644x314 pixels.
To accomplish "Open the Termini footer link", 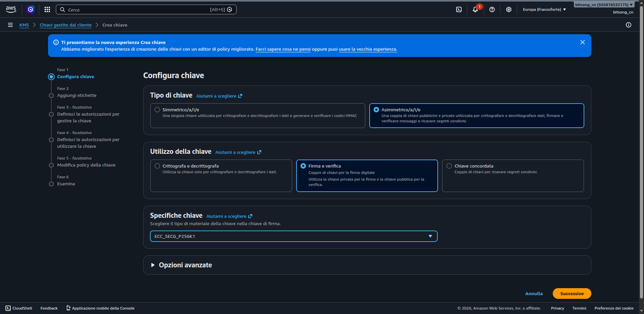I will 579,308.
